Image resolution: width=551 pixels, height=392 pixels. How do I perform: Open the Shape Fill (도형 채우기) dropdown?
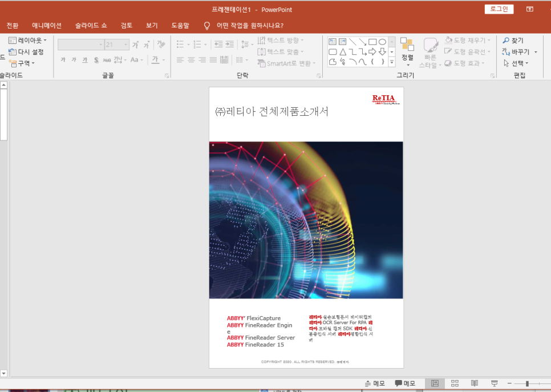(468, 41)
